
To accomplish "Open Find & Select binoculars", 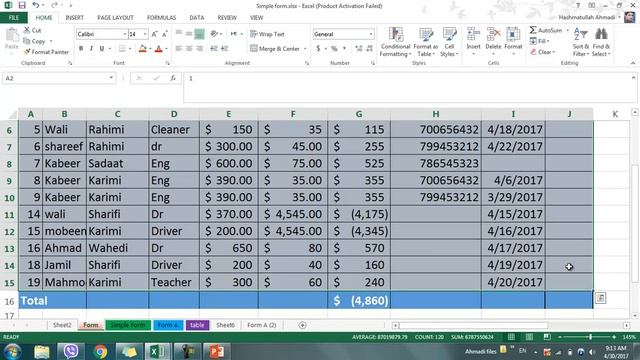I will pos(601,42).
